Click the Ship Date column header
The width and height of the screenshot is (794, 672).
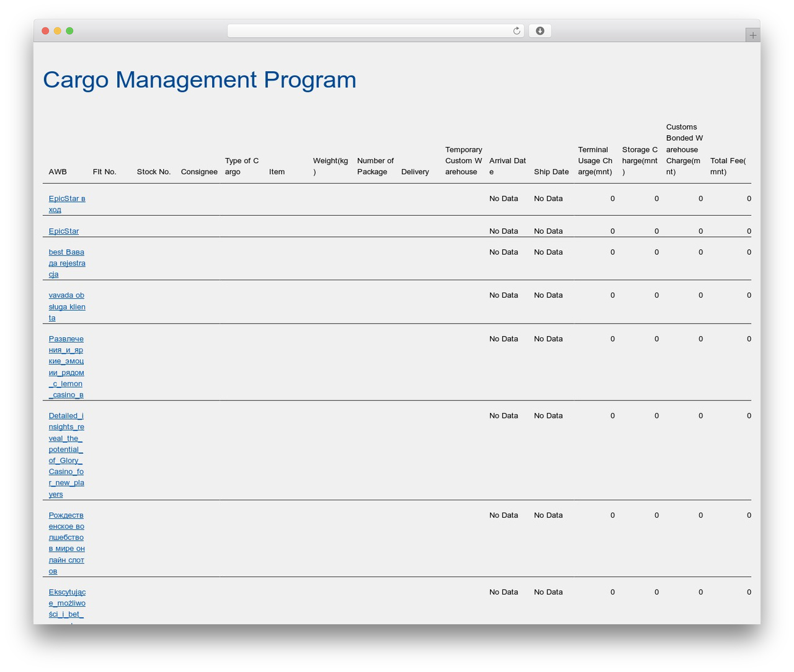[551, 172]
